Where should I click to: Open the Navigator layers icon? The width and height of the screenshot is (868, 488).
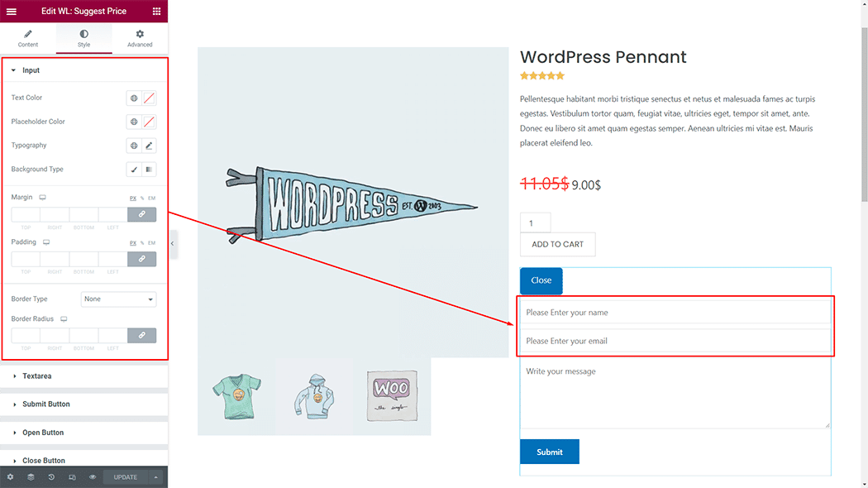[31, 477]
